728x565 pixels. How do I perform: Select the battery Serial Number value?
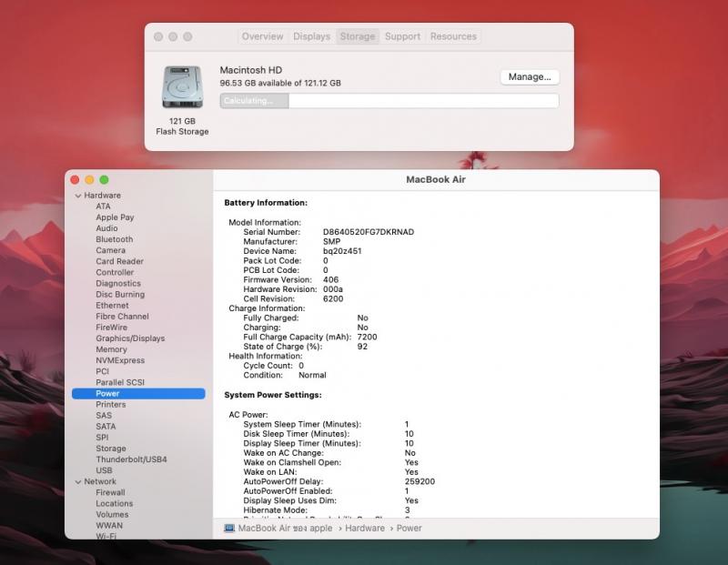[368, 232]
